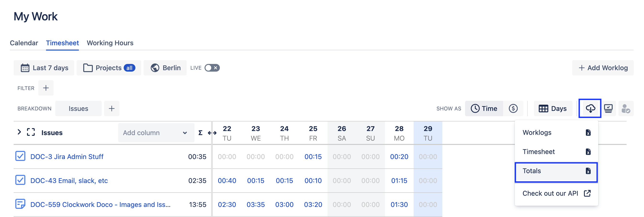Viewport: 644px width, 217px height.
Task: Toggle the DOC-3 Jira Admin Stuff checkbox
Action: click(x=20, y=156)
